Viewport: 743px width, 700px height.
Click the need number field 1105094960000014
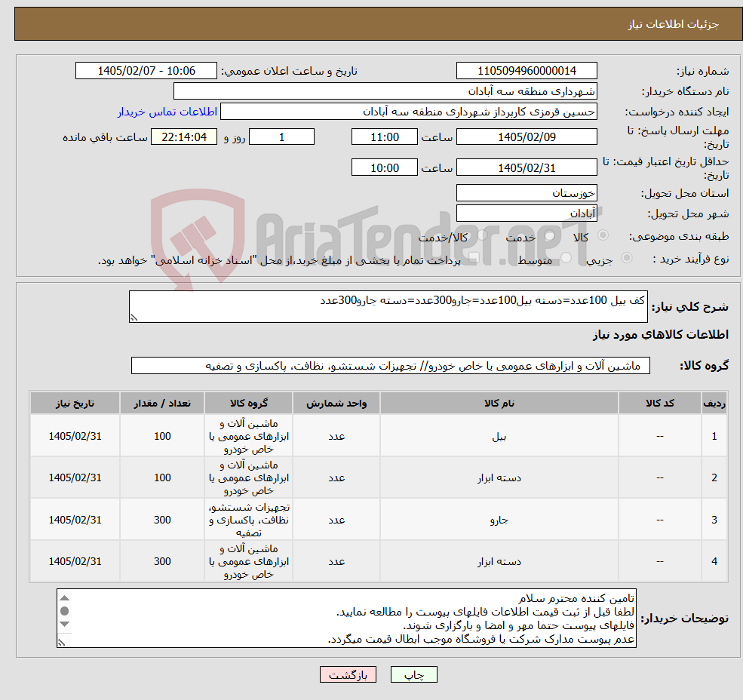[527, 71]
